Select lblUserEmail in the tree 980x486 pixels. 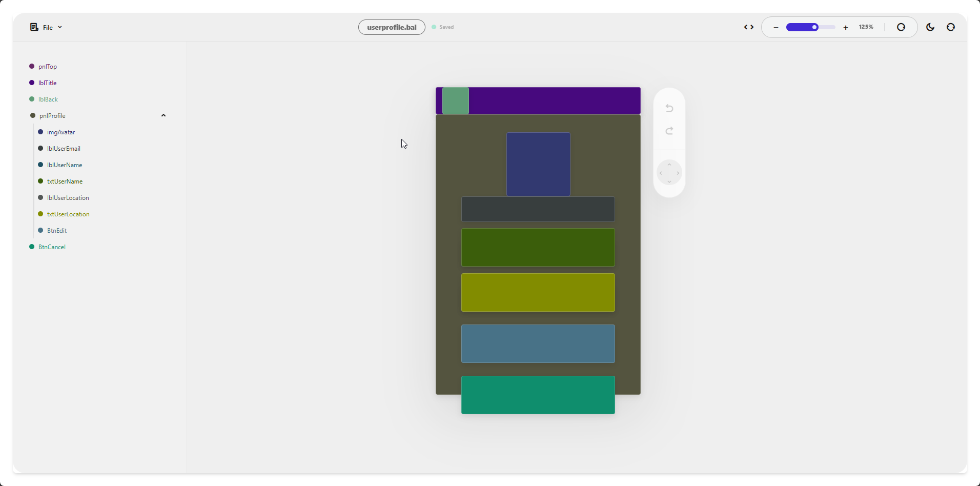point(64,149)
